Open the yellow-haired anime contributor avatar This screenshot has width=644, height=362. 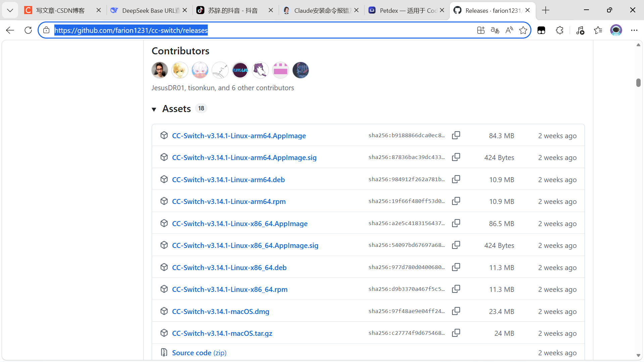pyautogui.click(x=180, y=70)
